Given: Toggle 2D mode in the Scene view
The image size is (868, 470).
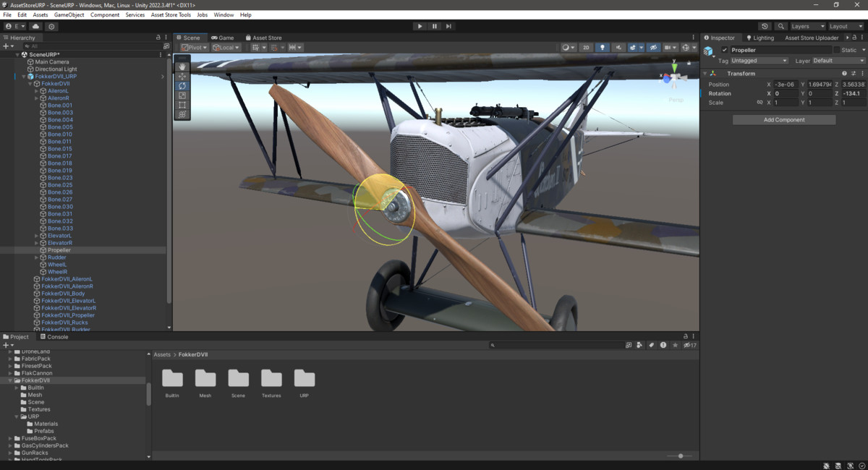Looking at the screenshot, I should [x=586, y=47].
